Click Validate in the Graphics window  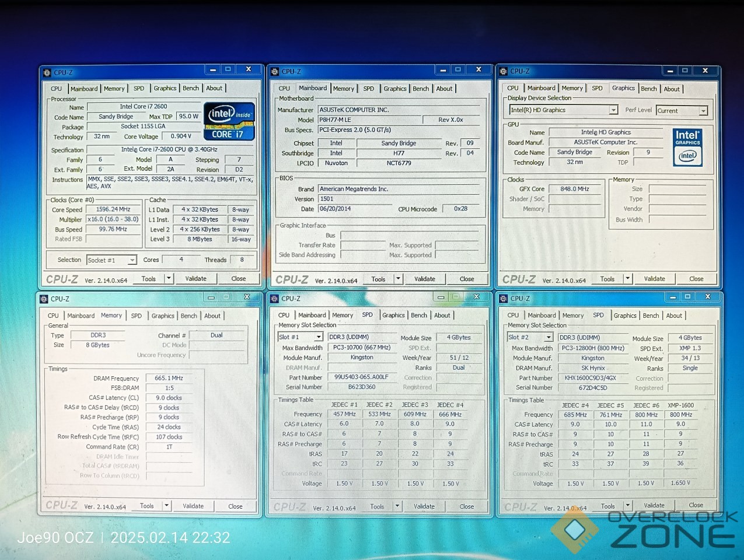click(655, 279)
